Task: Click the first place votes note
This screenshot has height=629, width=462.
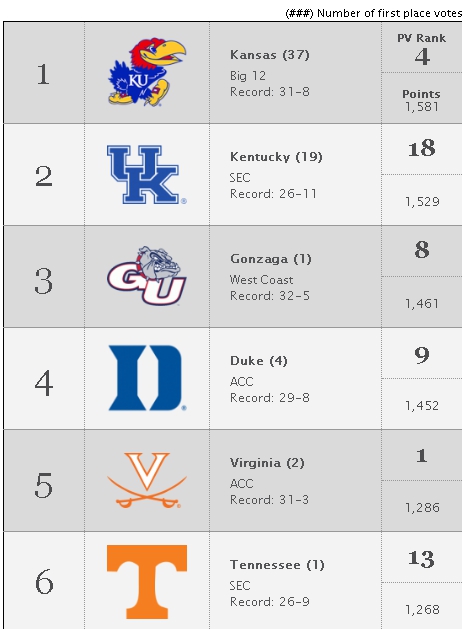Action: tap(373, 13)
